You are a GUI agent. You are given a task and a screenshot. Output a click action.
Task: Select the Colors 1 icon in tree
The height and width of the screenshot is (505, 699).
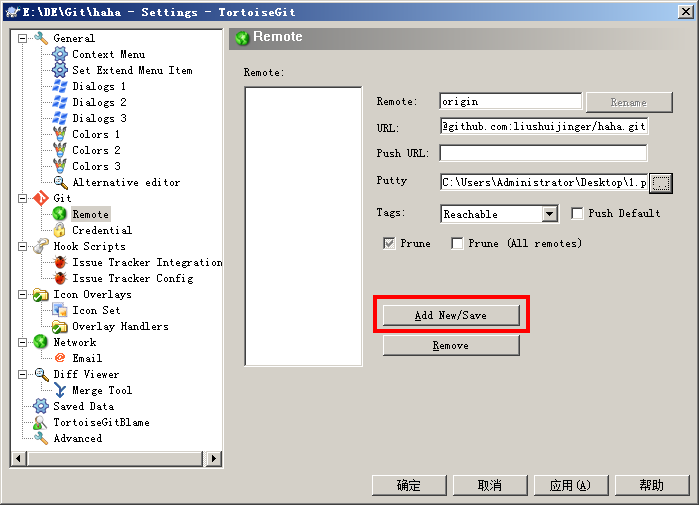tap(60, 134)
